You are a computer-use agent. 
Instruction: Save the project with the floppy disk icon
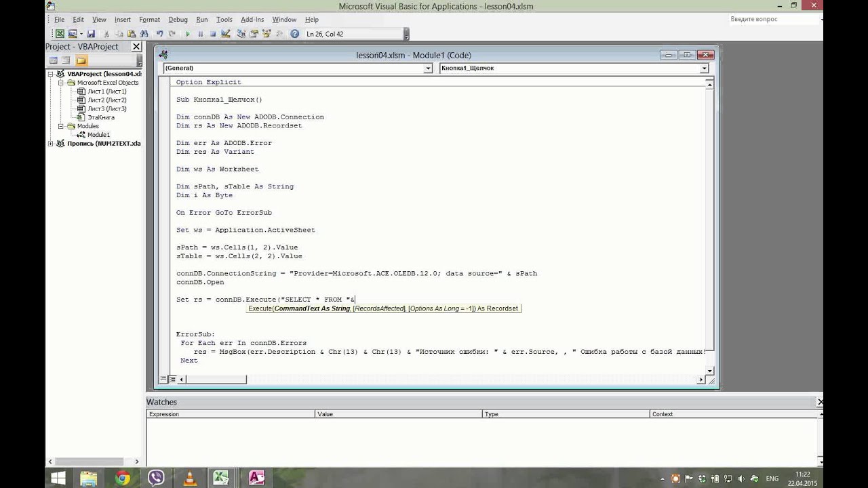[x=91, y=33]
